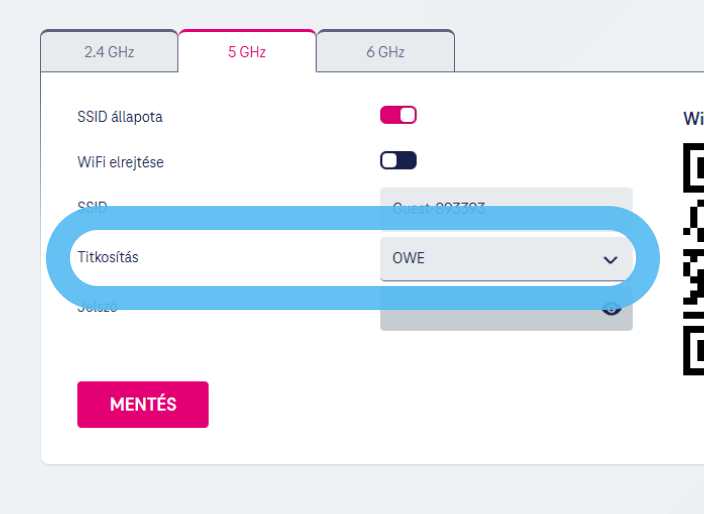The width and height of the screenshot is (704, 514).
Task: Click the Titkosítás label
Action: pyautogui.click(x=108, y=257)
